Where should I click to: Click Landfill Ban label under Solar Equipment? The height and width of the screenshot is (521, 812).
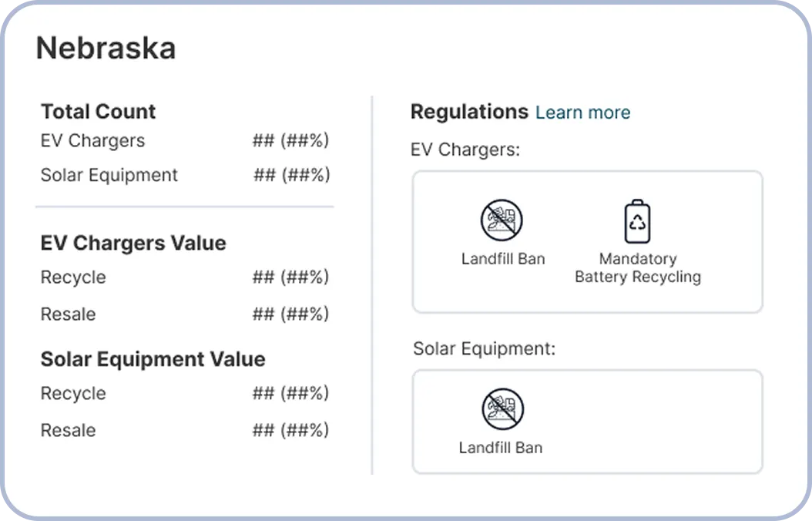(501, 448)
